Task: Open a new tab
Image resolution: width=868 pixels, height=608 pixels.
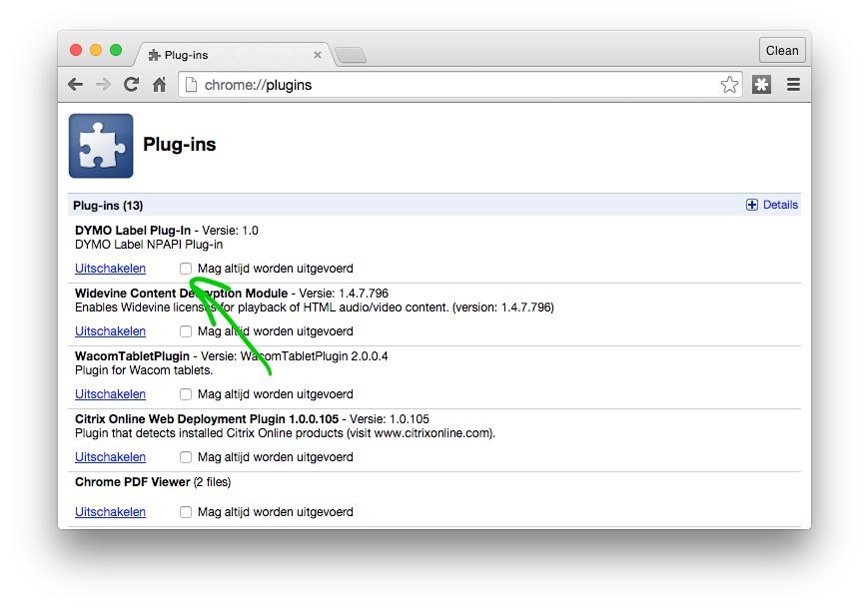Action: click(351, 55)
